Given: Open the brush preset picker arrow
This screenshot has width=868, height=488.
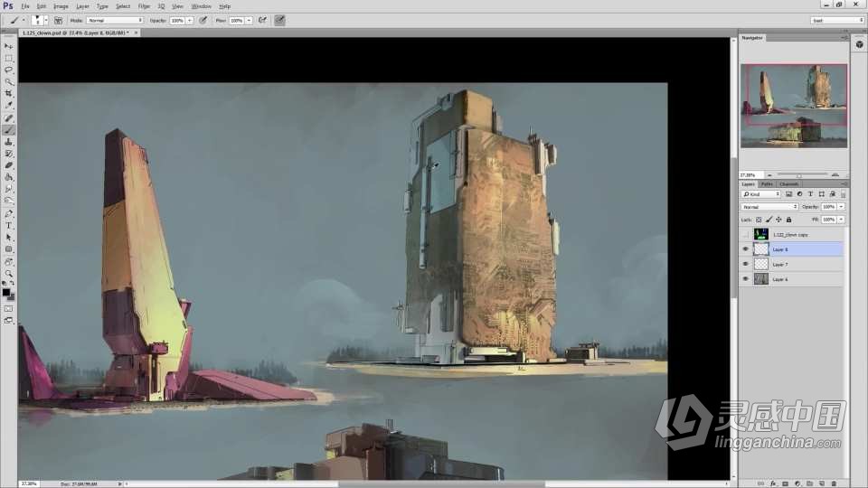Looking at the screenshot, I should [x=46, y=20].
